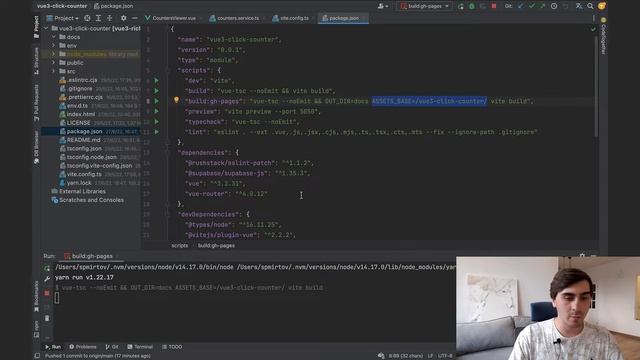The height and width of the screenshot is (360, 640).
Task: Click 'build:gh-pages' breadcrumb below the editor
Action: click(216, 245)
